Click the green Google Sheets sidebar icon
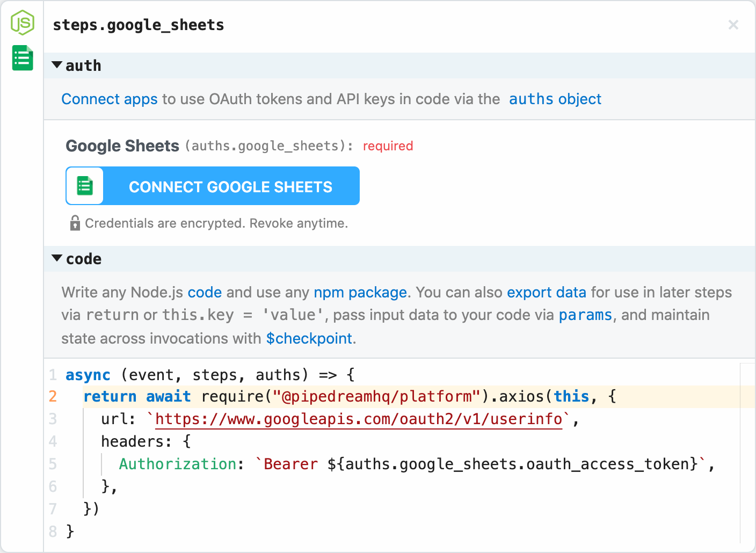756x553 pixels. (23, 58)
